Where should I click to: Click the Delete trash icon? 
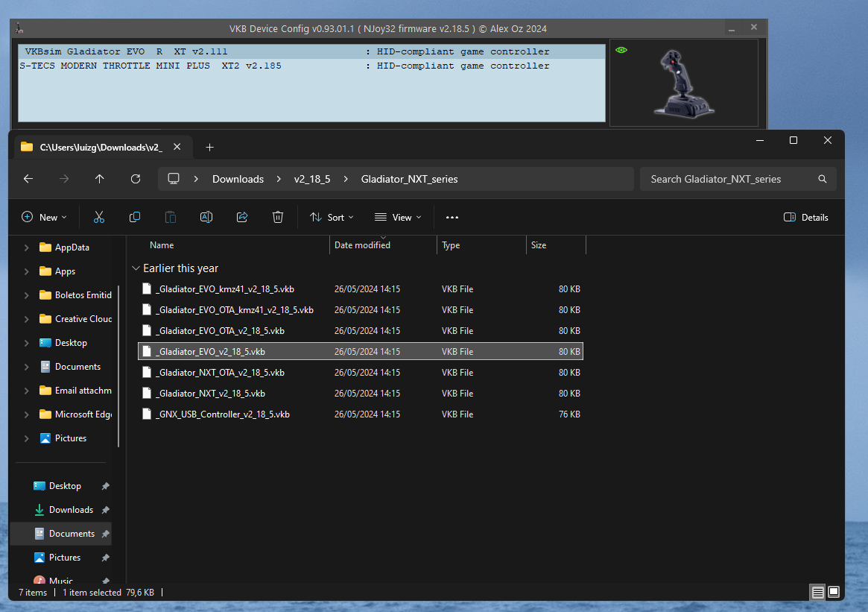click(x=278, y=217)
